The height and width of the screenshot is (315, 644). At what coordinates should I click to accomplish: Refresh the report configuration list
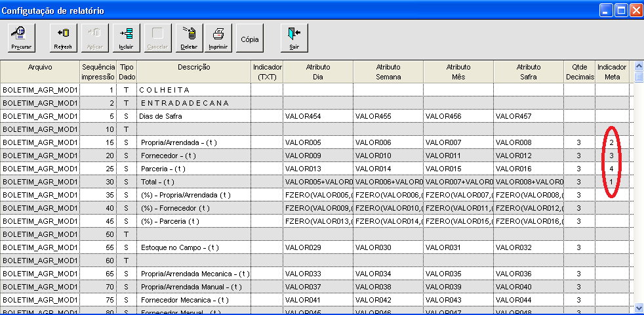[63, 38]
